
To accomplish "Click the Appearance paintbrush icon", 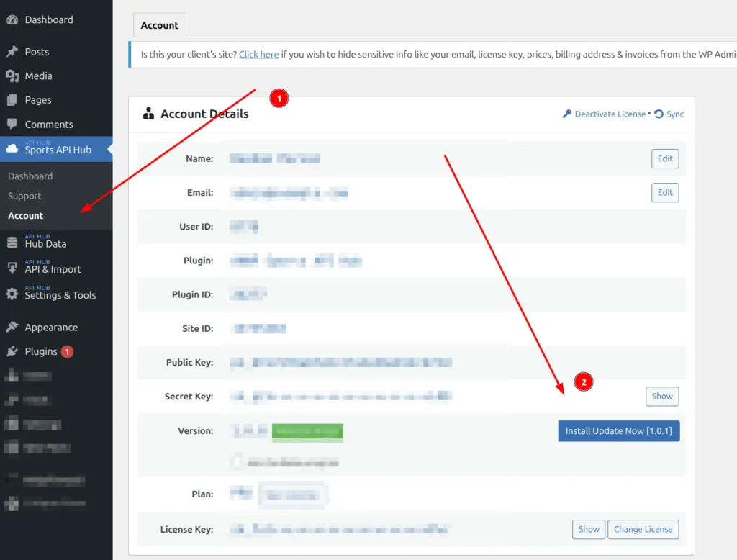I will [12, 327].
